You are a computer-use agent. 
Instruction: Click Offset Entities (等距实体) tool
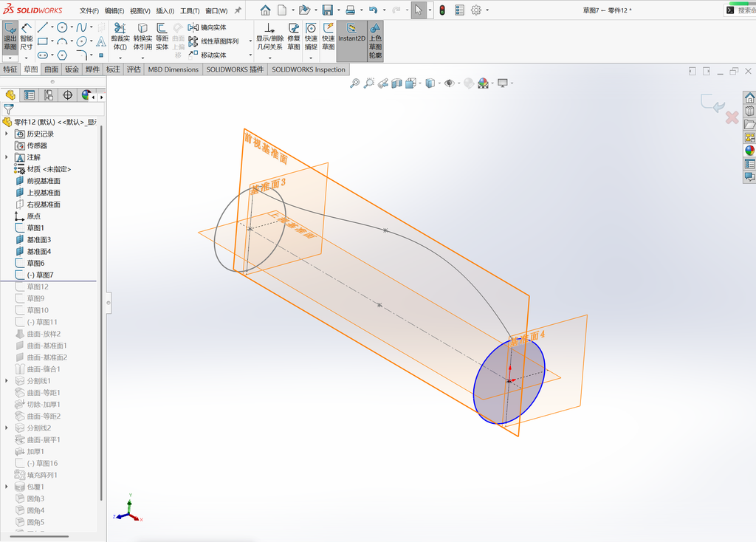(162, 37)
